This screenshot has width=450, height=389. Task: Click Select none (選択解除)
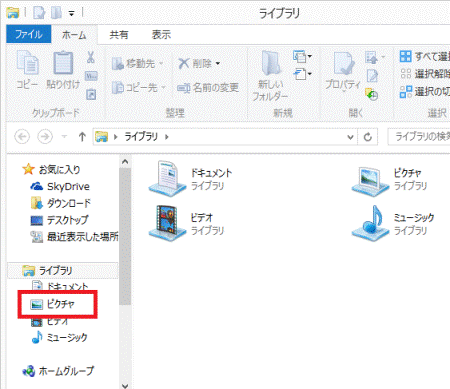point(425,74)
